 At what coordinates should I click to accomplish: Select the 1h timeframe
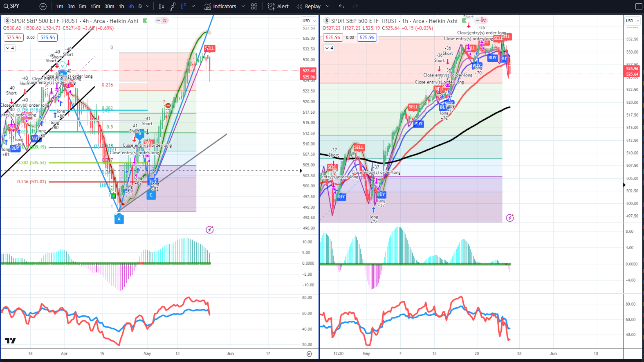[121, 7]
